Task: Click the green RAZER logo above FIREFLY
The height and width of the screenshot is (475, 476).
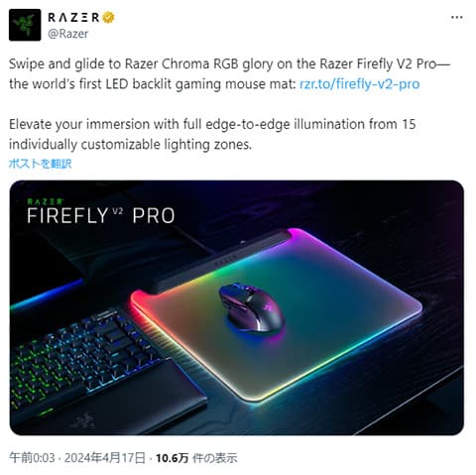Action: tap(45, 201)
